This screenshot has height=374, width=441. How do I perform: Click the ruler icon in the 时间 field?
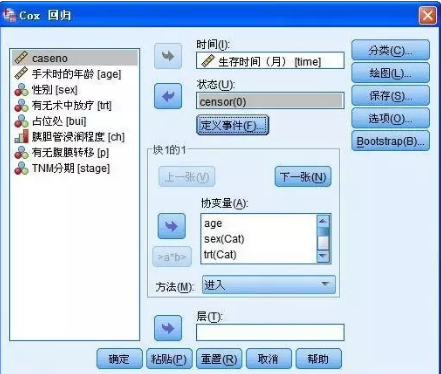tap(207, 61)
